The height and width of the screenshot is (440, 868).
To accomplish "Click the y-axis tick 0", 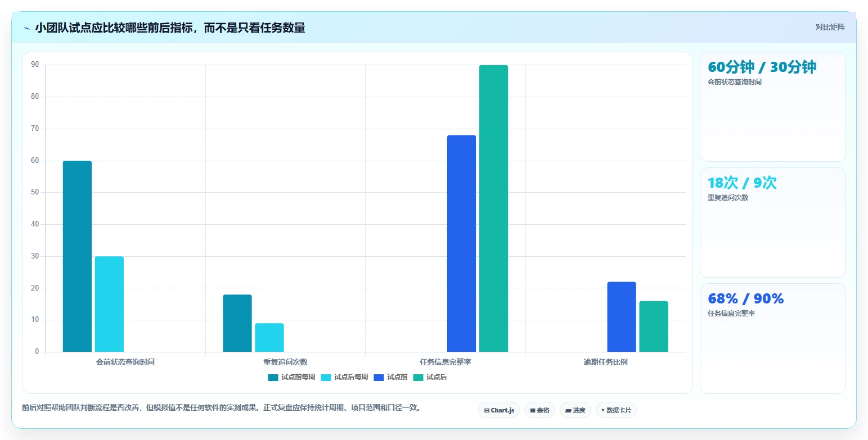I will [37, 352].
